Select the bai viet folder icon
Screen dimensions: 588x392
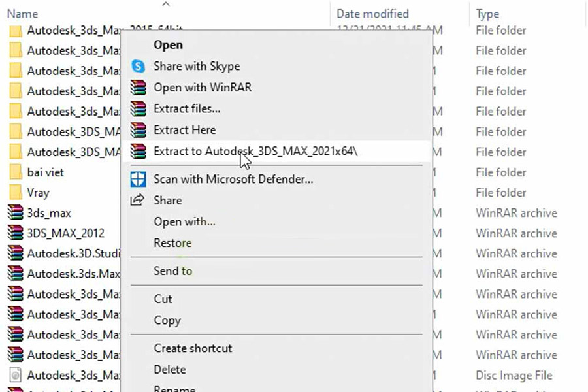point(16,172)
